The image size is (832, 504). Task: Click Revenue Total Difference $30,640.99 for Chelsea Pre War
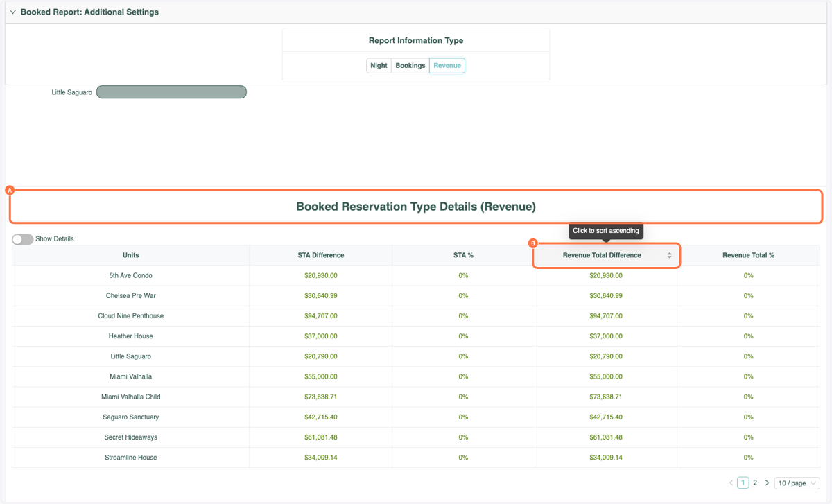click(x=606, y=295)
